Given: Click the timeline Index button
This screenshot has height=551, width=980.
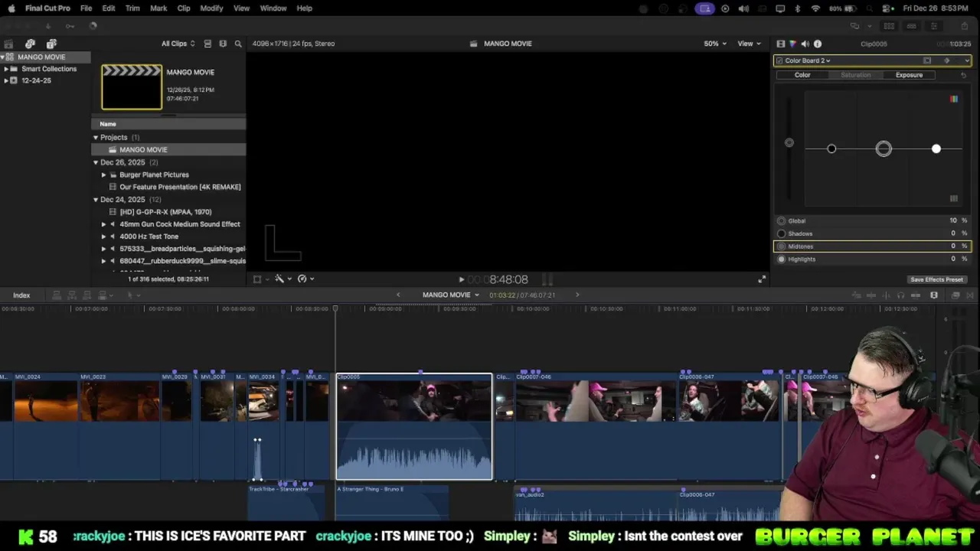Looking at the screenshot, I should point(21,295).
